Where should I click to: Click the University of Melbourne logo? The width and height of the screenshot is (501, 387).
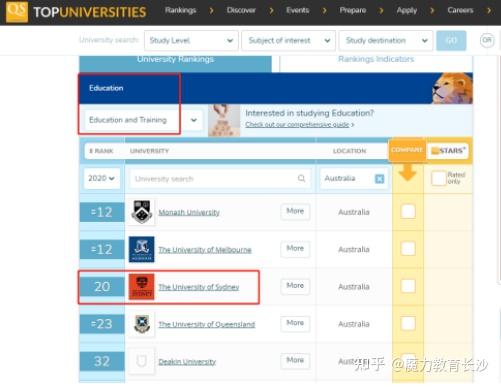pos(142,249)
